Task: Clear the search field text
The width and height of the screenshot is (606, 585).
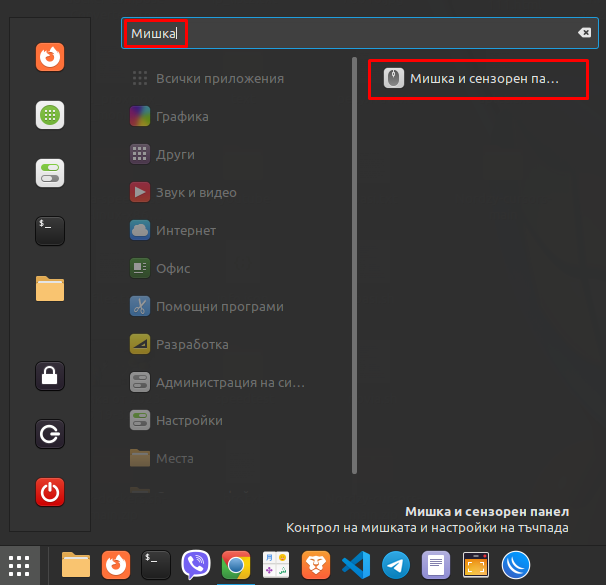Action: click(x=584, y=33)
